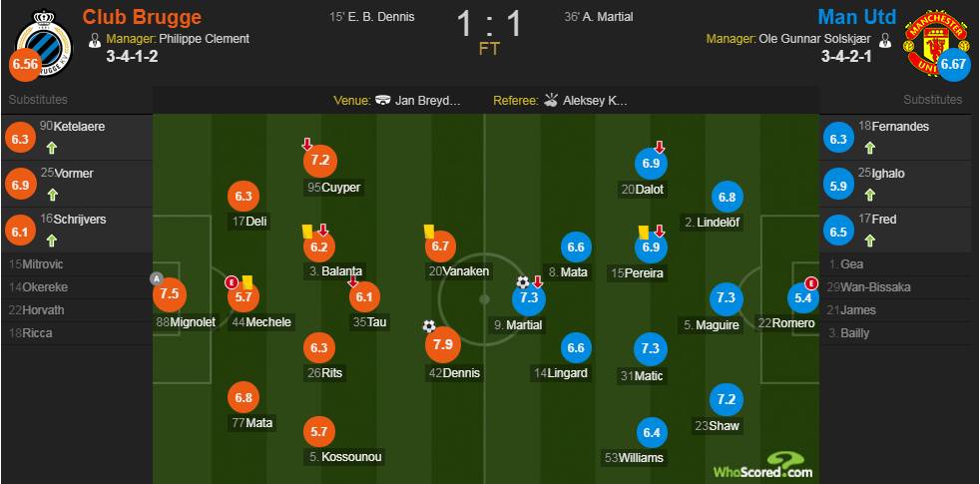Click Dennis's goal ball icon
Screen dimensions: 980x484
[x=429, y=325]
